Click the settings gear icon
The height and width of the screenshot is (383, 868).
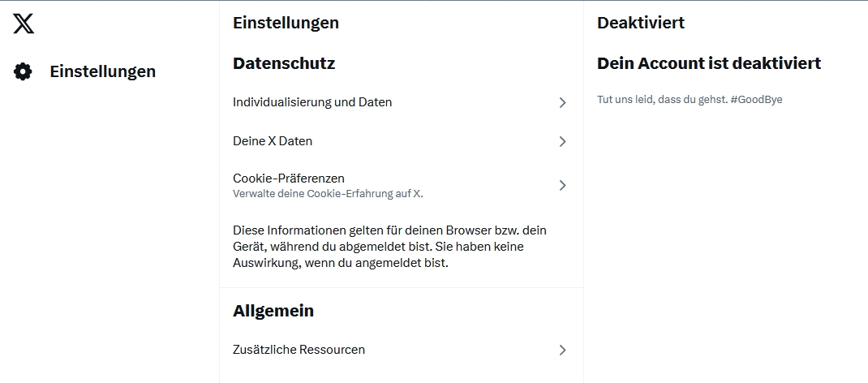pyautogui.click(x=23, y=71)
